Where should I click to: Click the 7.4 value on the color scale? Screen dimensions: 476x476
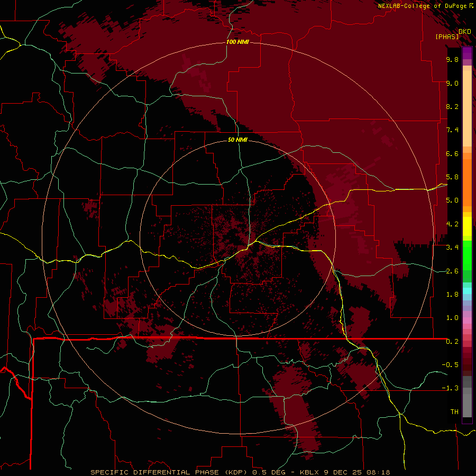click(x=452, y=130)
